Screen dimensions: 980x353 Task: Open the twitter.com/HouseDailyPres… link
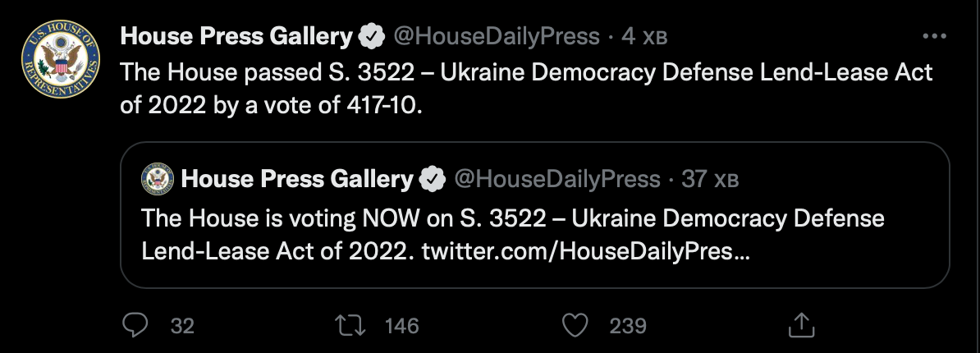585,251
